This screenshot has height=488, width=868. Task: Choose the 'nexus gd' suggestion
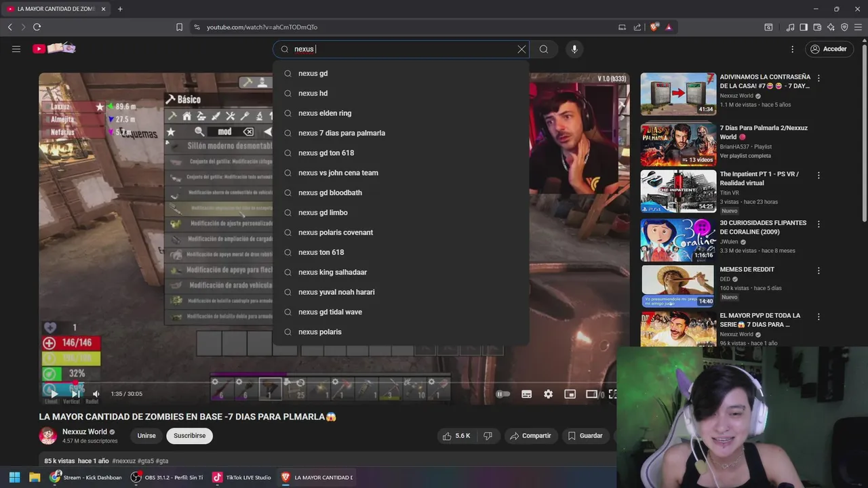[x=401, y=73]
